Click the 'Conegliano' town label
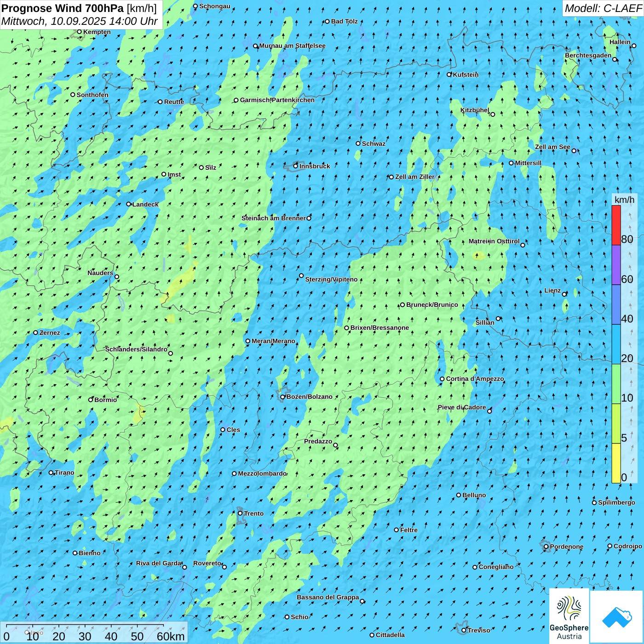Viewport: 644px width, 644px height. [496, 567]
